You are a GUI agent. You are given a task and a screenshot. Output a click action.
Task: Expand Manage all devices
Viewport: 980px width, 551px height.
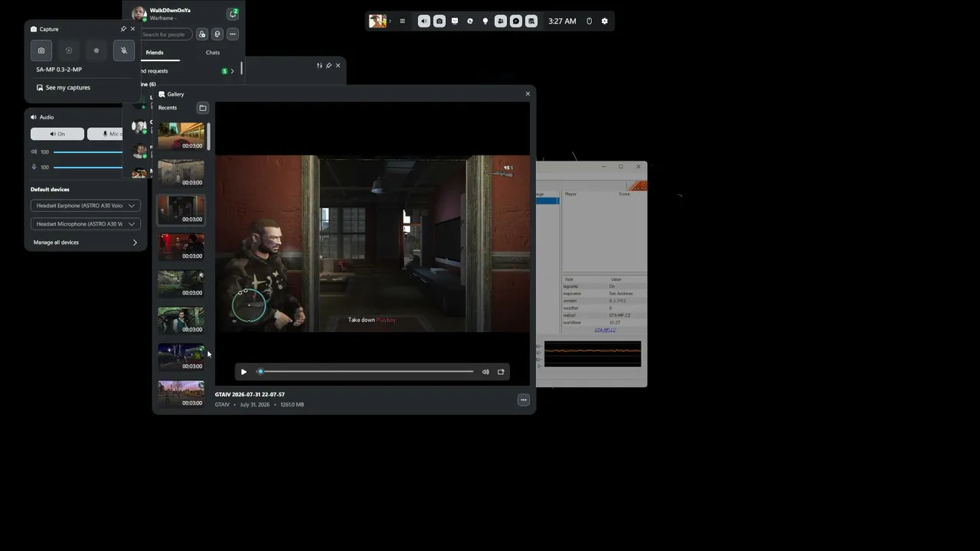86,243
